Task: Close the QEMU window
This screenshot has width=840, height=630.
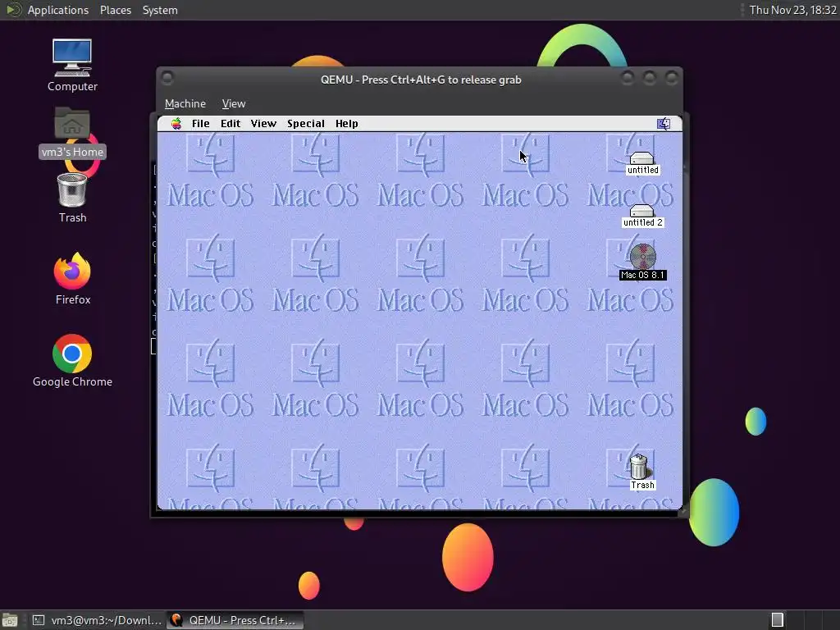Action: tap(671, 78)
